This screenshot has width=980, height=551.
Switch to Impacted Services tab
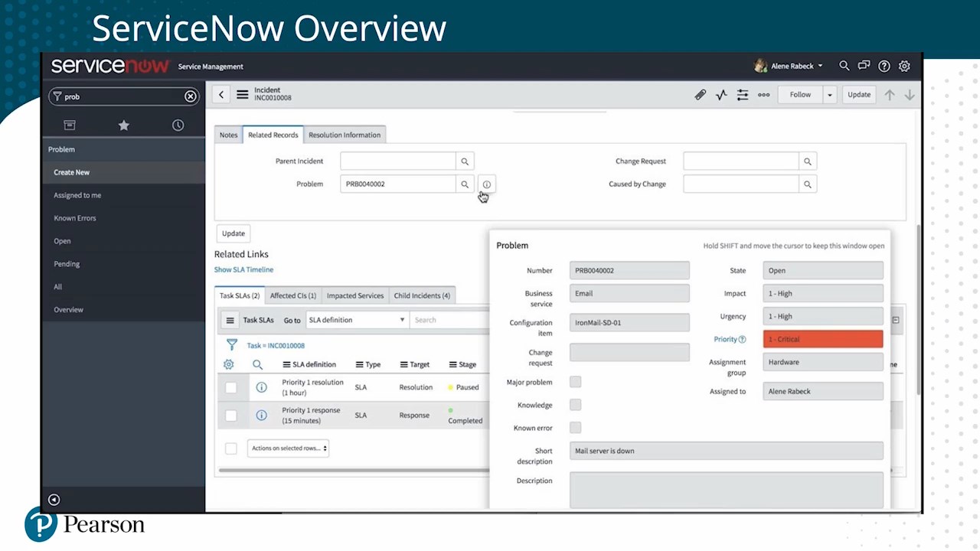pyautogui.click(x=355, y=296)
